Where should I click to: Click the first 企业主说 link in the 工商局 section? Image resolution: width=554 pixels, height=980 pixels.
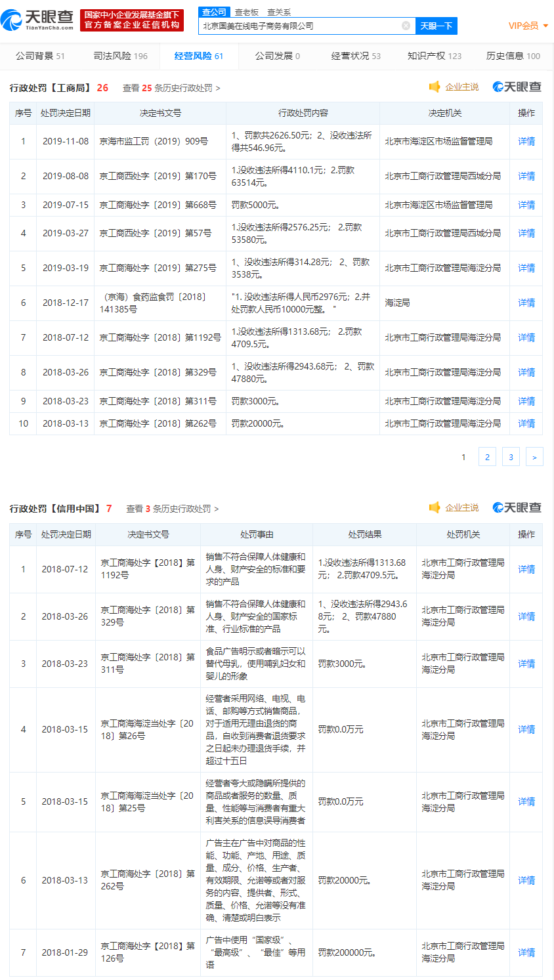(x=462, y=87)
